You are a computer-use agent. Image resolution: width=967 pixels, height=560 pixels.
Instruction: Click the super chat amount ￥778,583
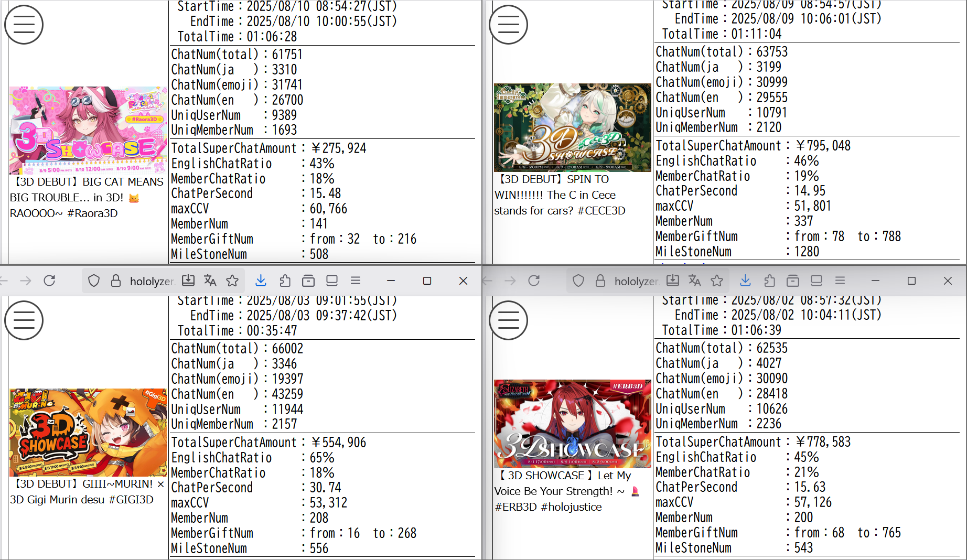point(823,442)
